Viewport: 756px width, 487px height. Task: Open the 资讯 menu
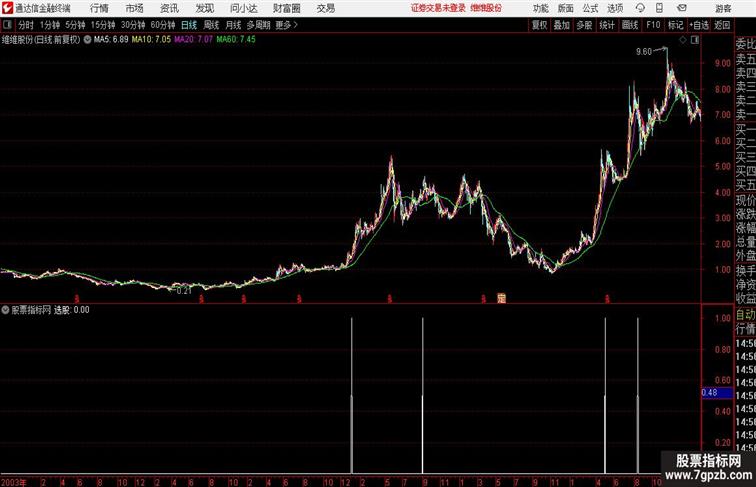coord(169,8)
